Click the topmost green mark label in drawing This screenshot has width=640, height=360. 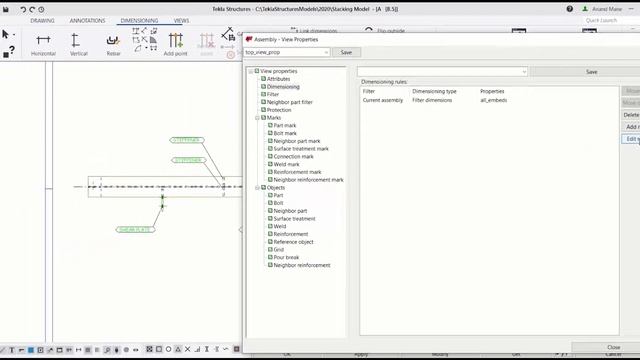coord(187,140)
